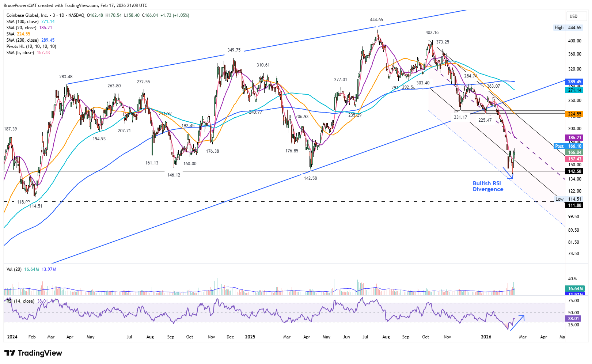Viewport: 592px width, 364px height.
Task: Select the SMA 224.55 legend entry
Action: coord(18,34)
